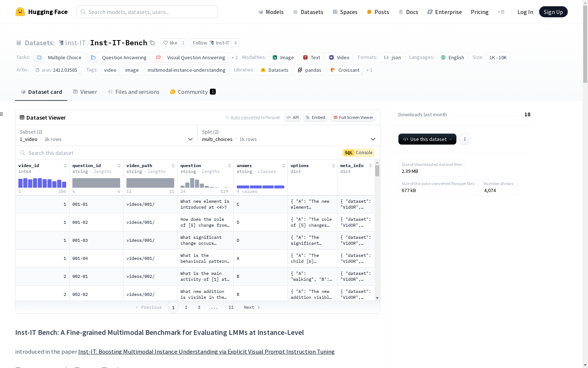This screenshot has height=368, width=588.
Task: Select the Question Answering task tag
Action: tap(118, 57)
